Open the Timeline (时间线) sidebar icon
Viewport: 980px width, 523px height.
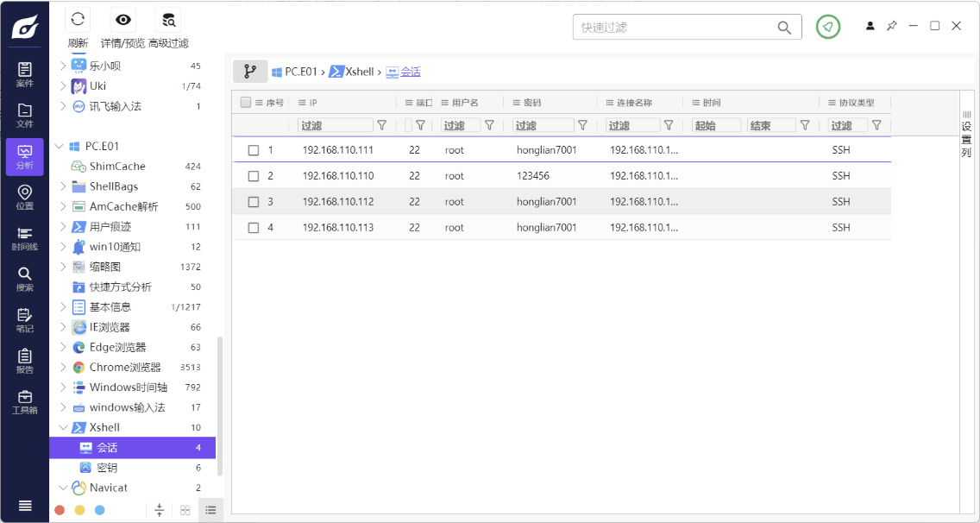click(25, 238)
